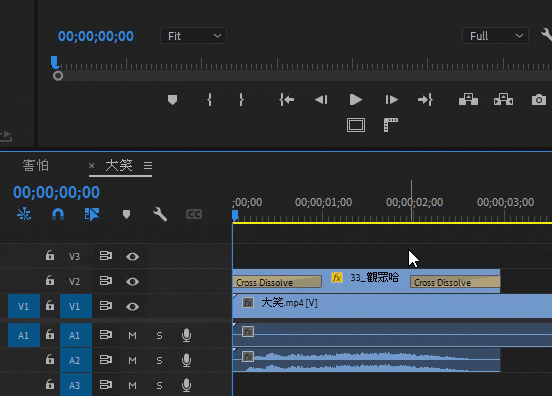Hide the V1 track output
This screenshot has height=396, width=552.
(132, 307)
